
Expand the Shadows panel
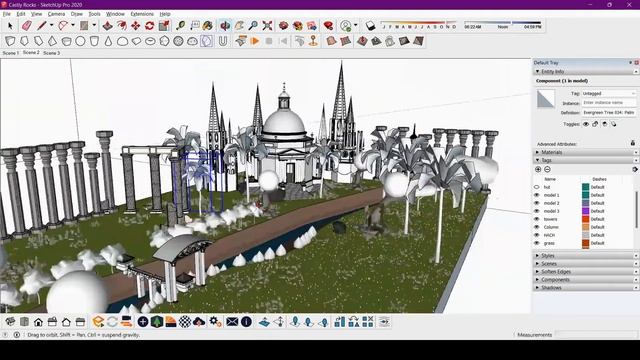point(584,288)
